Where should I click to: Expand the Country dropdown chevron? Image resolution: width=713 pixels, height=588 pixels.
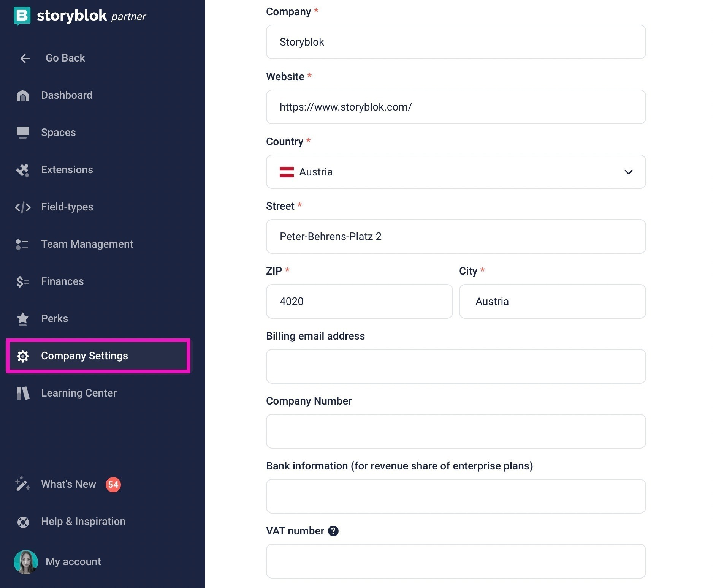click(x=629, y=172)
